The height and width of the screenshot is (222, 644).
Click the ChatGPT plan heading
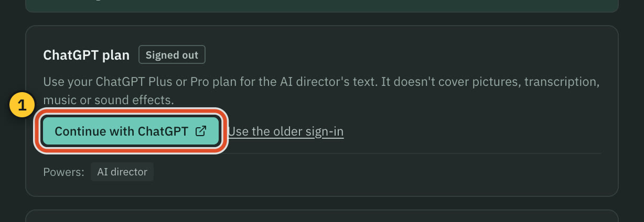[87, 55]
